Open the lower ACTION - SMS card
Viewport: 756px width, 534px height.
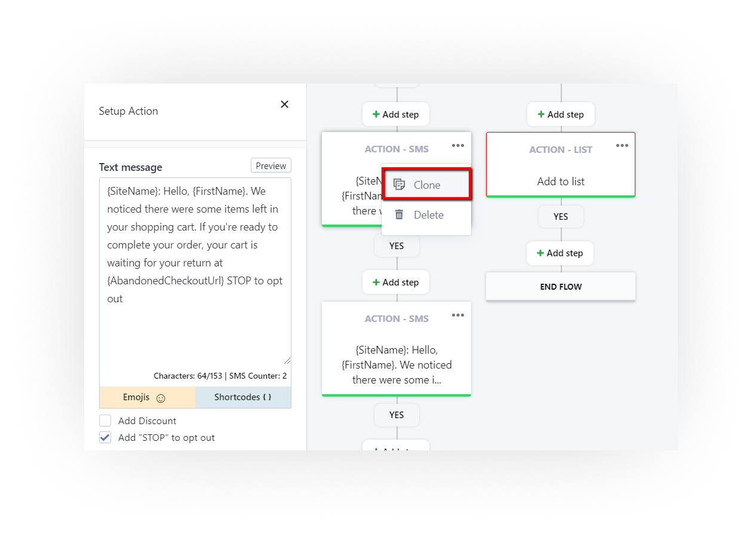tap(397, 349)
